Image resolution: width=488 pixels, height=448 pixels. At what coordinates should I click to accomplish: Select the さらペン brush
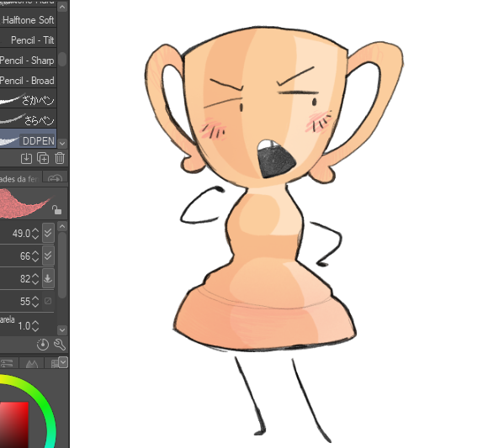tap(28, 120)
